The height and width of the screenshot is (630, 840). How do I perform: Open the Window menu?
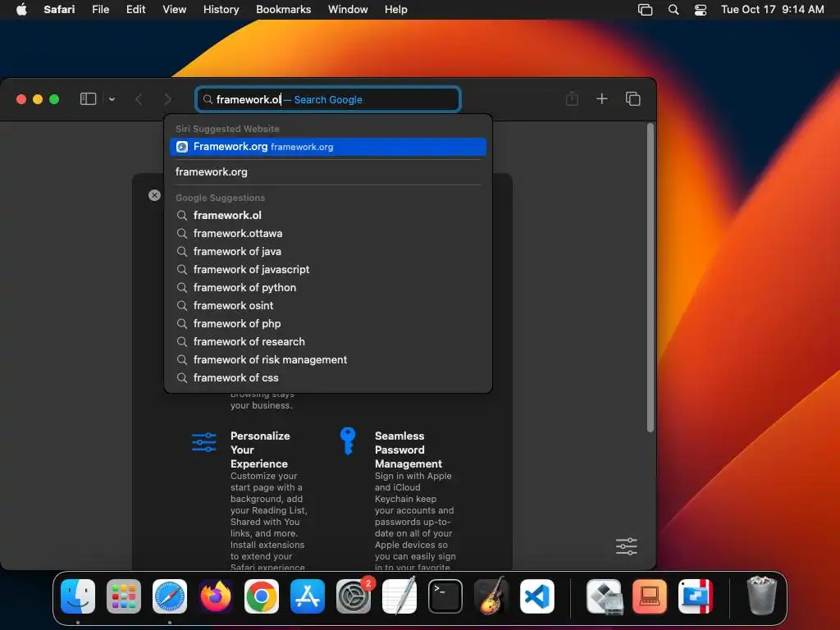(x=348, y=10)
